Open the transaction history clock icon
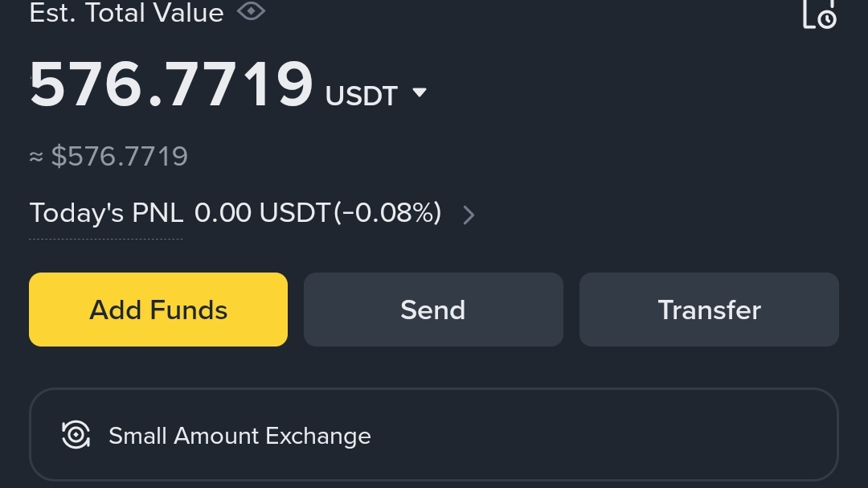Screen dimensions: 868x488 (x=820, y=14)
